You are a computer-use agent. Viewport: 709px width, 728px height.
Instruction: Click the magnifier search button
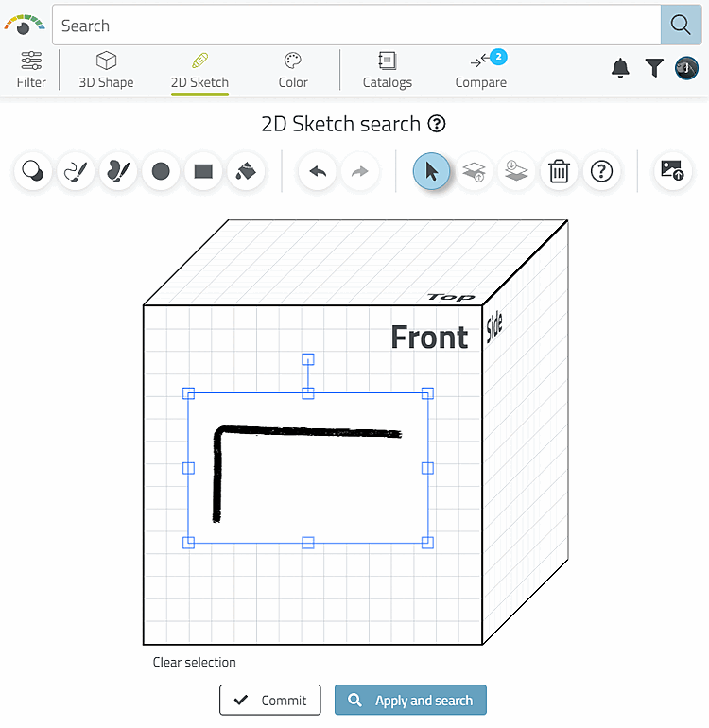681,26
